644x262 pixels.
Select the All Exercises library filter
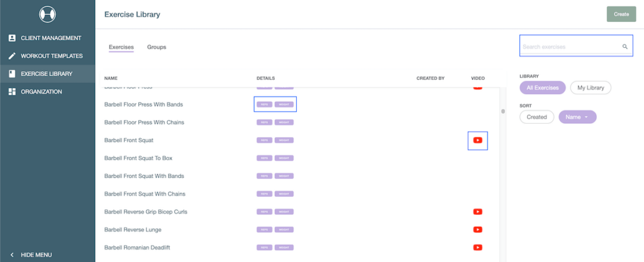click(x=543, y=88)
